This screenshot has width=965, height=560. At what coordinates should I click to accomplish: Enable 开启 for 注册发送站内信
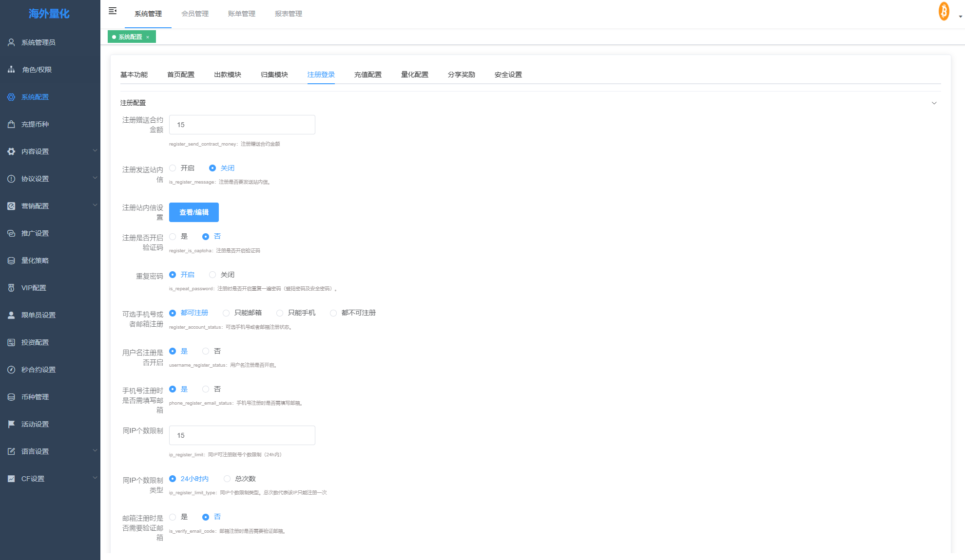[x=173, y=168]
